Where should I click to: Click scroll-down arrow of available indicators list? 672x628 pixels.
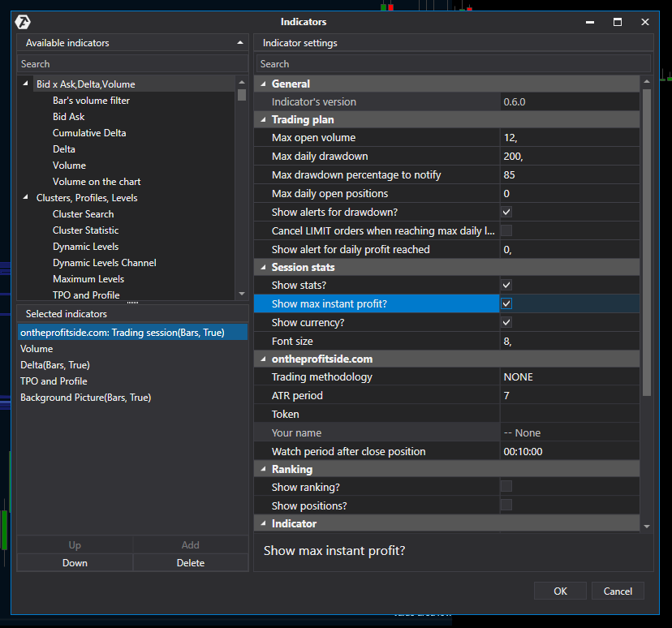tap(242, 294)
